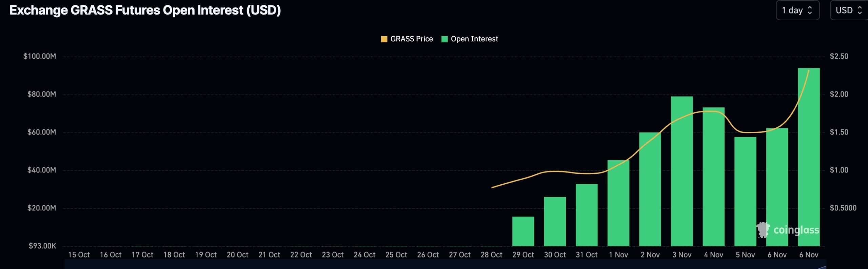Viewport: 868px width, 269px height.
Task: Click the 2 Nov open interest bar
Action: tap(650, 189)
